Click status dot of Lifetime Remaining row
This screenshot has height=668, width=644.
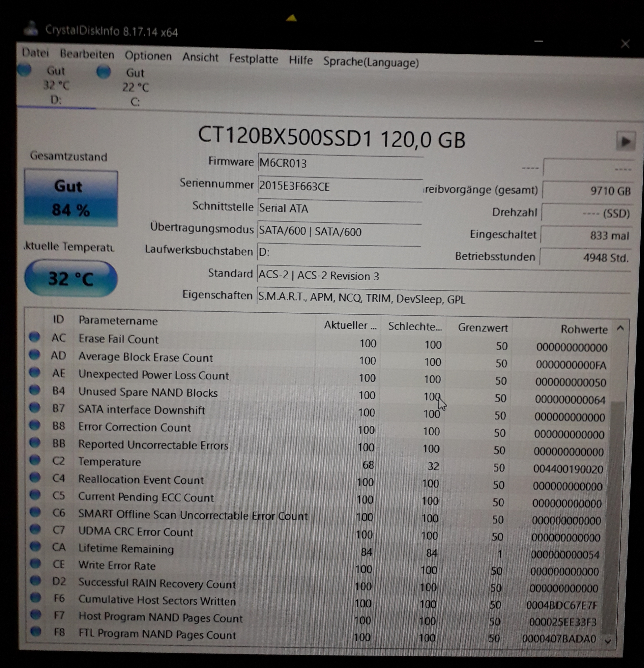point(35,546)
